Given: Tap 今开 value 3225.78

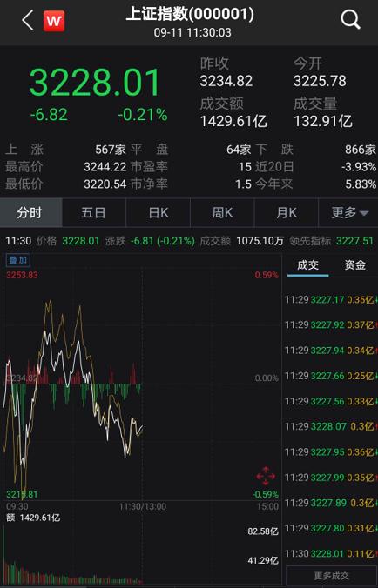Looking at the screenshot, I should coord(320,81).
